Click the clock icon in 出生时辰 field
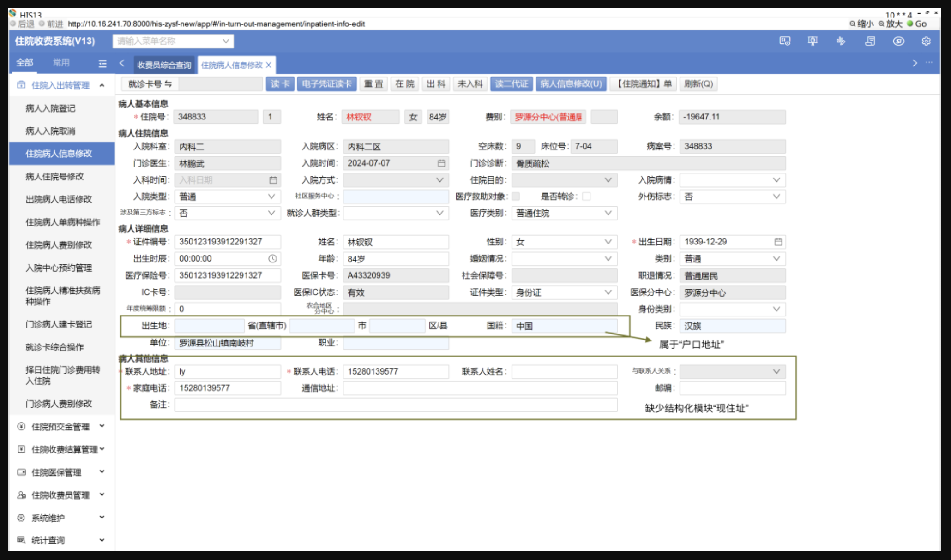The height and width of the screenshot is (560, 951). click(272, 259)
